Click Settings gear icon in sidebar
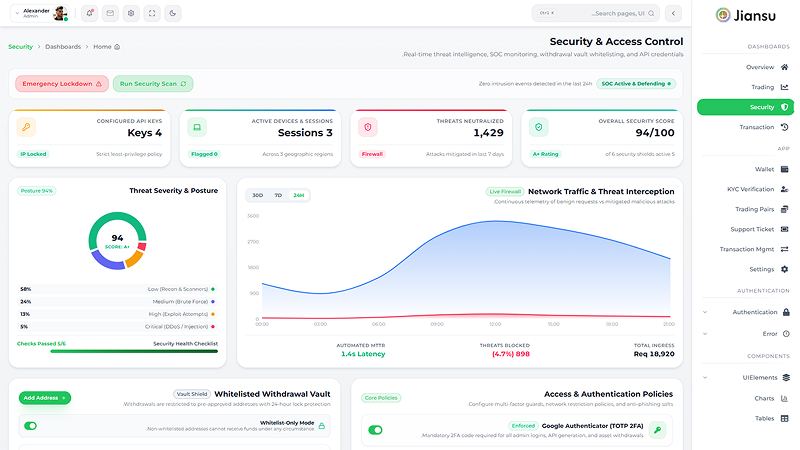The height and width of the screenshot is (450, 800). [785, 269]
